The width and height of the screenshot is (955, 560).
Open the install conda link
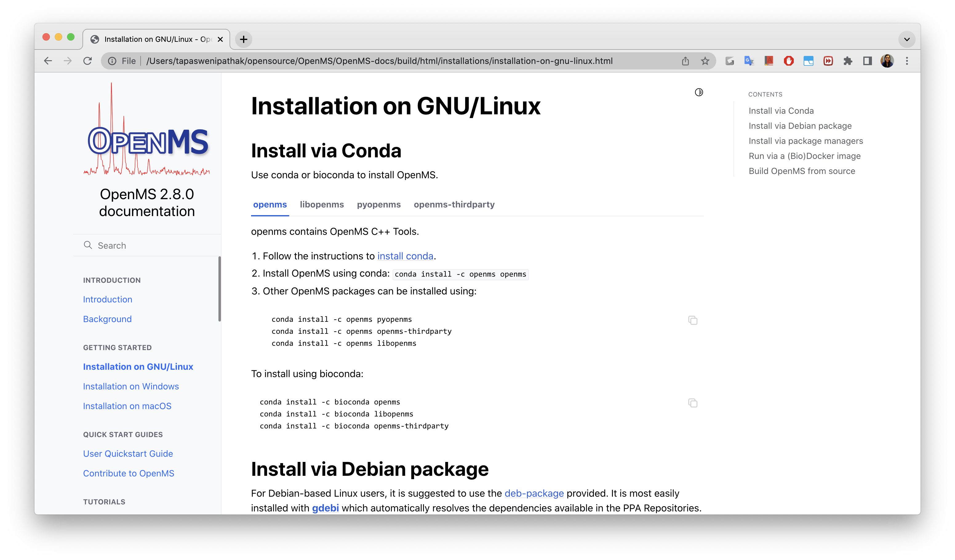(x=405, y=256)
